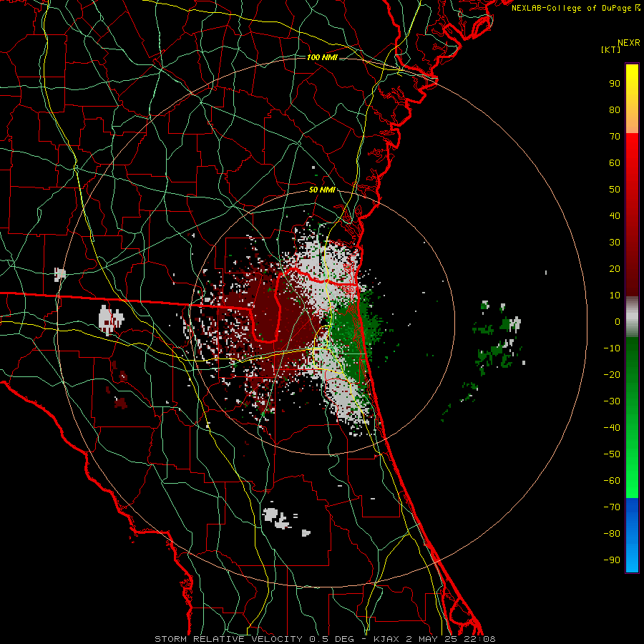Click the 90 value on velocity scale
The width and height of the screenshot is (644, 644).
(615, 84)
